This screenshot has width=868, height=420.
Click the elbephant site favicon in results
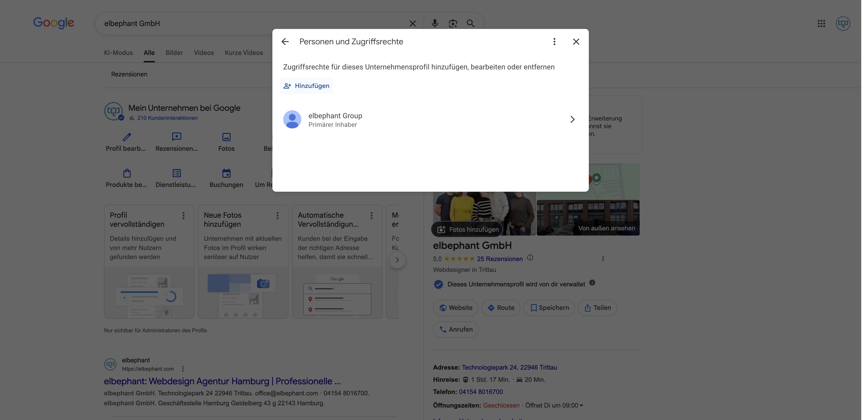(110, 364)
